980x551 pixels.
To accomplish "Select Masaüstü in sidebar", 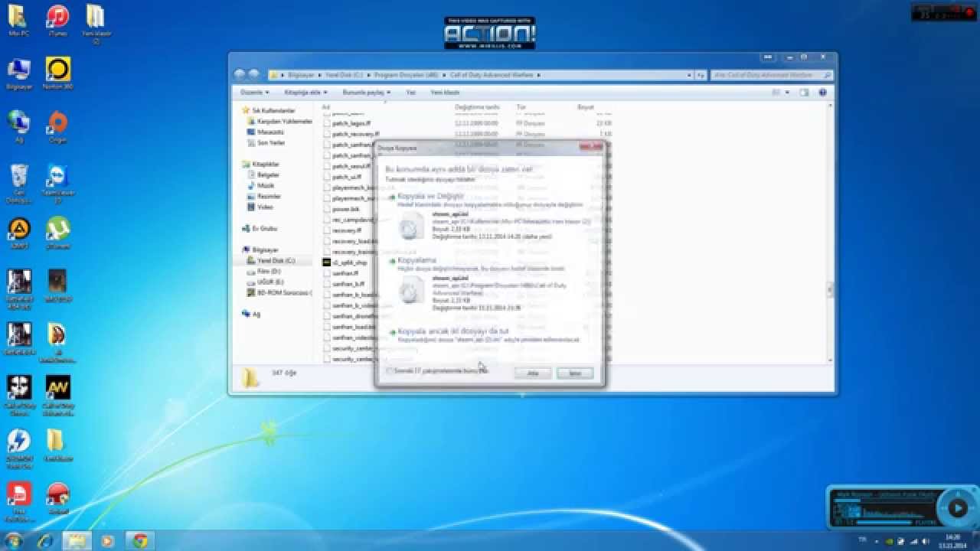I will tap(270, 132).
